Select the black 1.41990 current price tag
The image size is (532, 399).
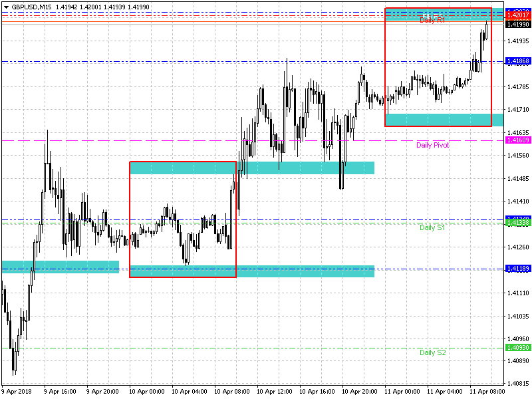tap(517, 25)
